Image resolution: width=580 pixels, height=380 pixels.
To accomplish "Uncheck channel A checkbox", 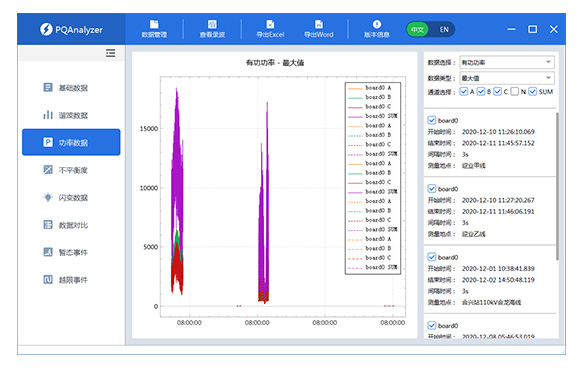I will (463, 91).
